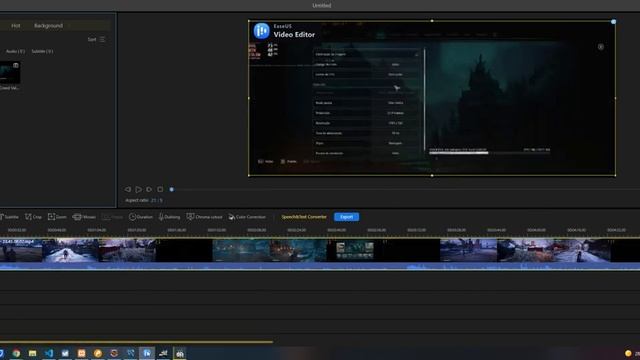This screenshot has width=640, height=360.
Task: Open Color Correction tool
Action: (247, 217)
